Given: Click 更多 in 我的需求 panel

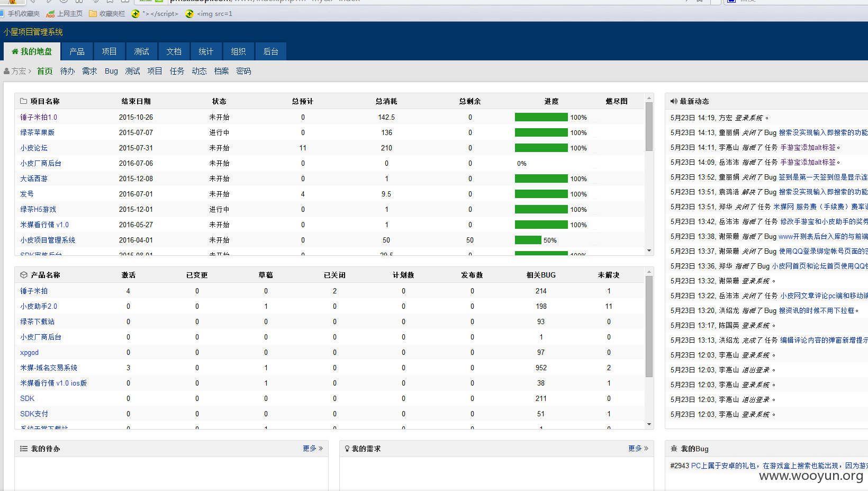Looking at the screenshot, I should (638, 448).
